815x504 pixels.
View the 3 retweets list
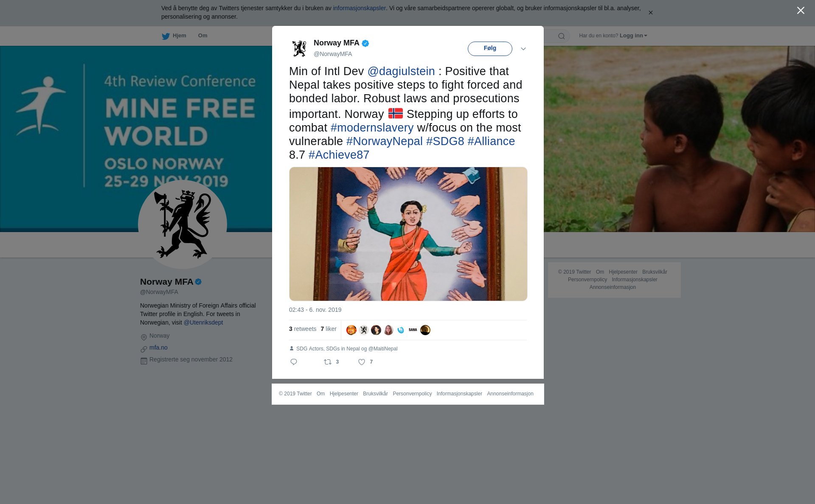303,329
